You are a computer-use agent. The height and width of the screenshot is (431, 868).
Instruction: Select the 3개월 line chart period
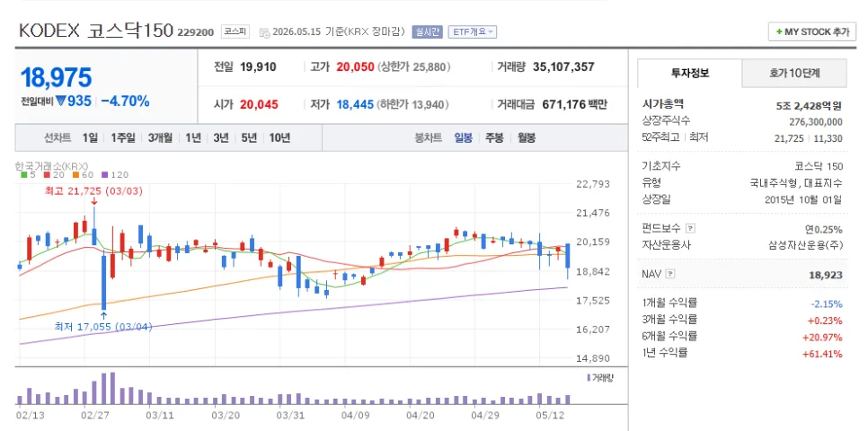tap(161, 138)
